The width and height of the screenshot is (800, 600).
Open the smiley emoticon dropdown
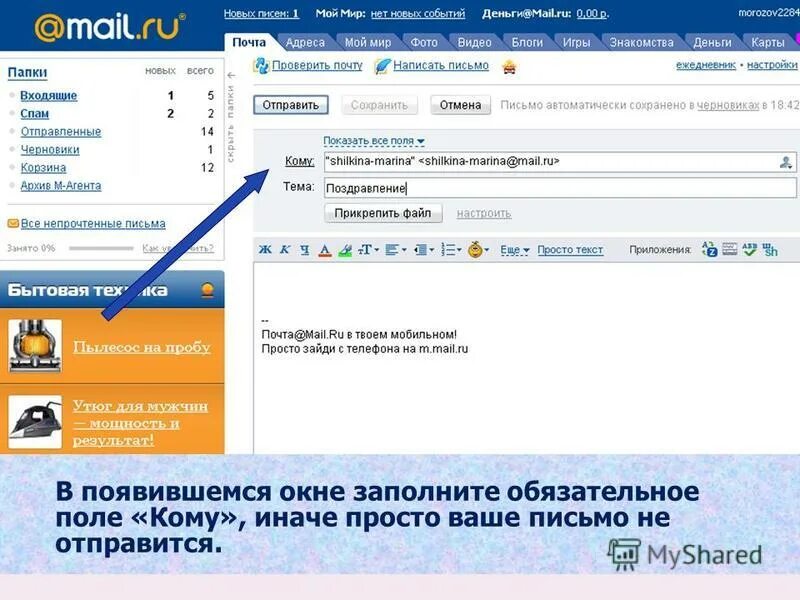478,249
